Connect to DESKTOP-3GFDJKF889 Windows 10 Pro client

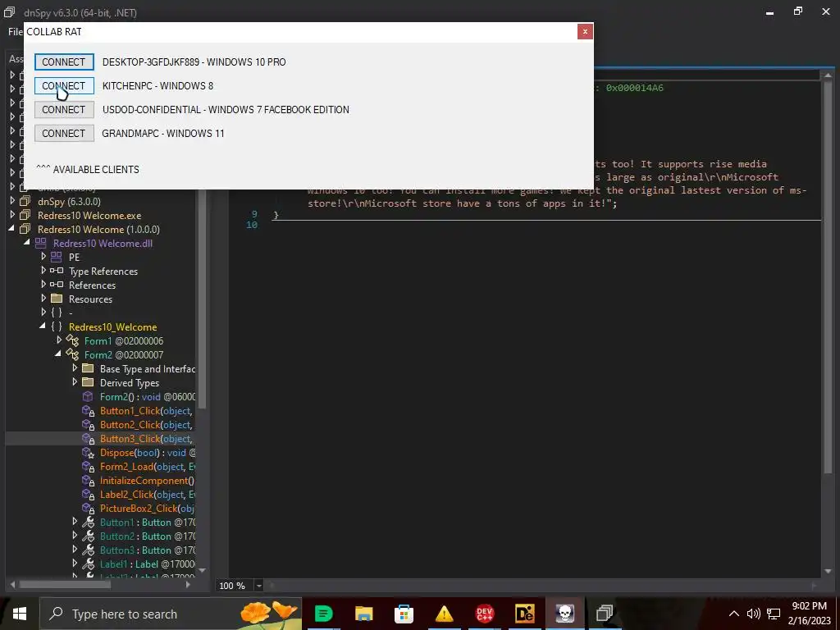click(64, 62)
